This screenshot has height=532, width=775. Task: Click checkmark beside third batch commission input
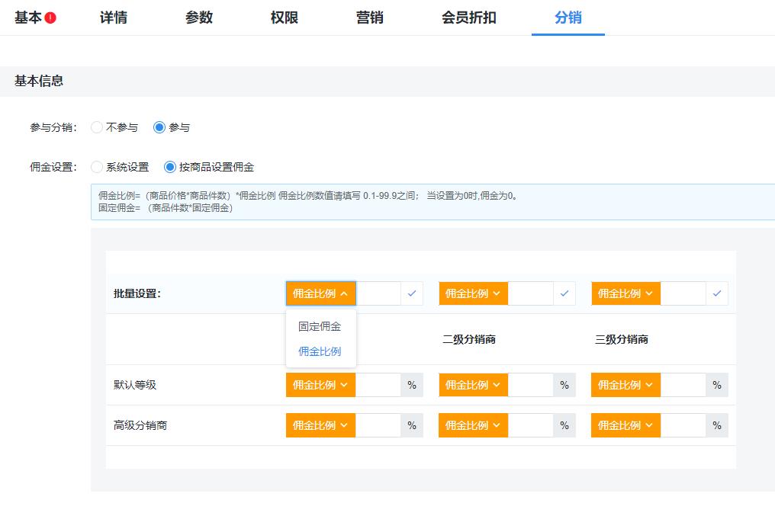[x=717, y=293]
